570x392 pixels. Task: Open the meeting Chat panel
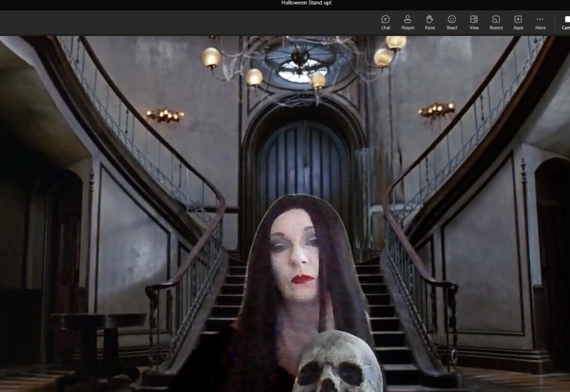point(386,22)
